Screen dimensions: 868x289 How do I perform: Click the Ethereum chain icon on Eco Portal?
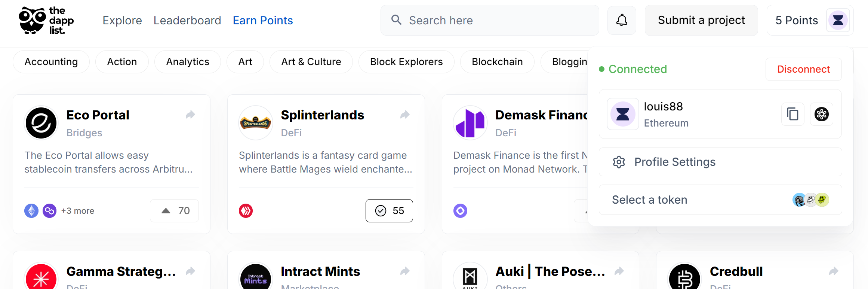click(x=31, y=211)
